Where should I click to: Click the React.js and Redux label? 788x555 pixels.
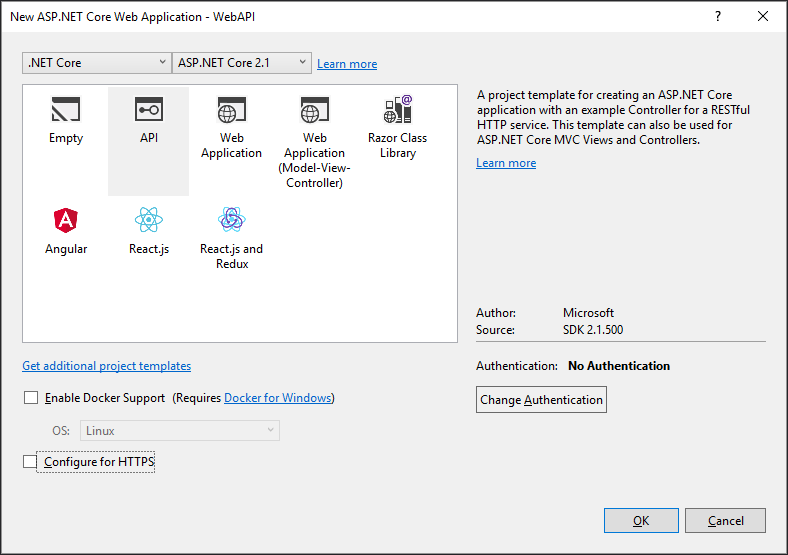232,256
